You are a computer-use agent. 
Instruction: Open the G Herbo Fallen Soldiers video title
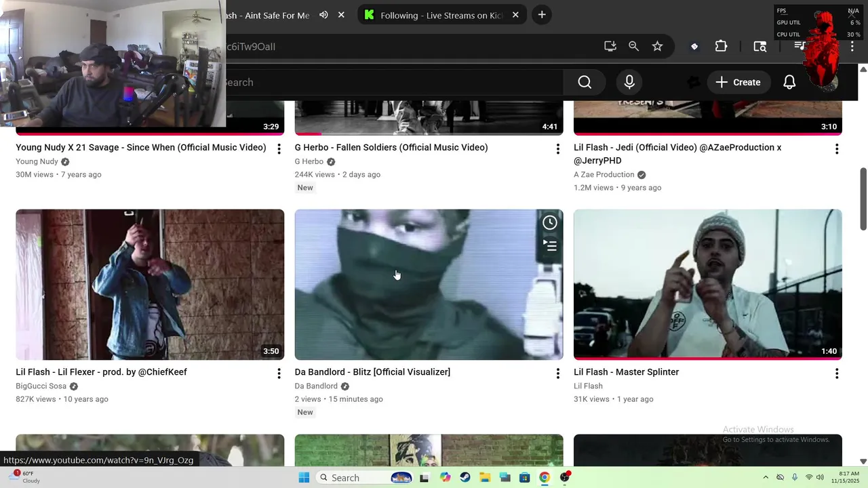391,147
